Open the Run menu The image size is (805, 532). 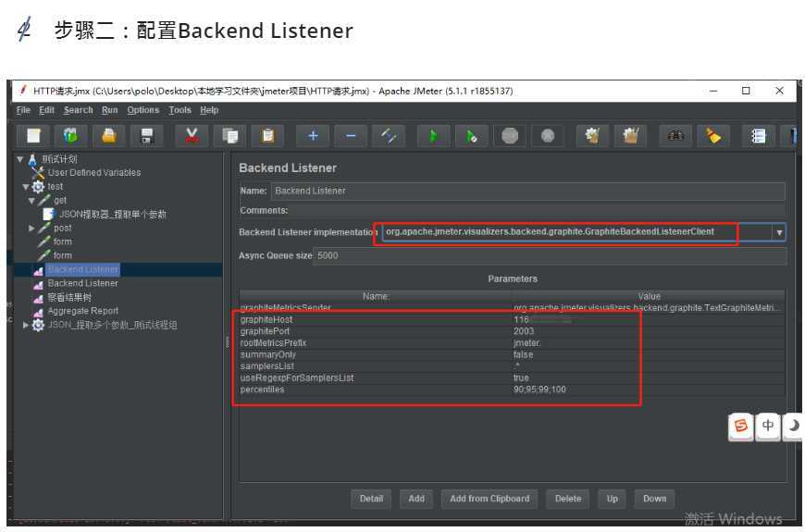(109, 110)
